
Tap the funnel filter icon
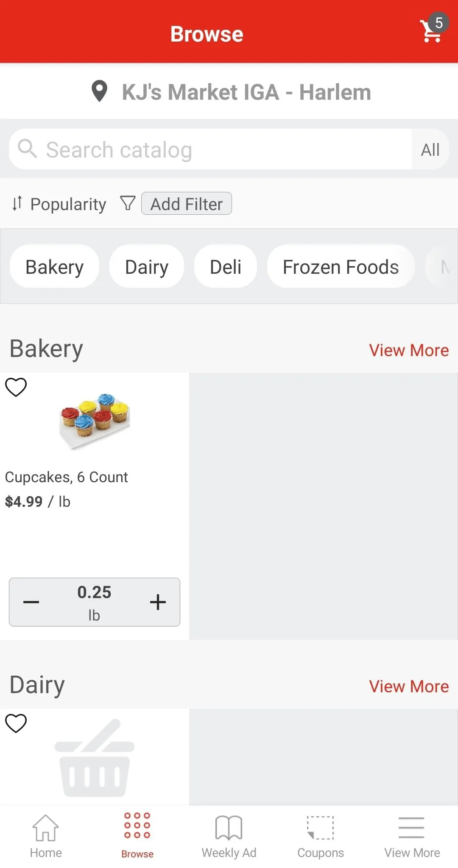(128, 203)
